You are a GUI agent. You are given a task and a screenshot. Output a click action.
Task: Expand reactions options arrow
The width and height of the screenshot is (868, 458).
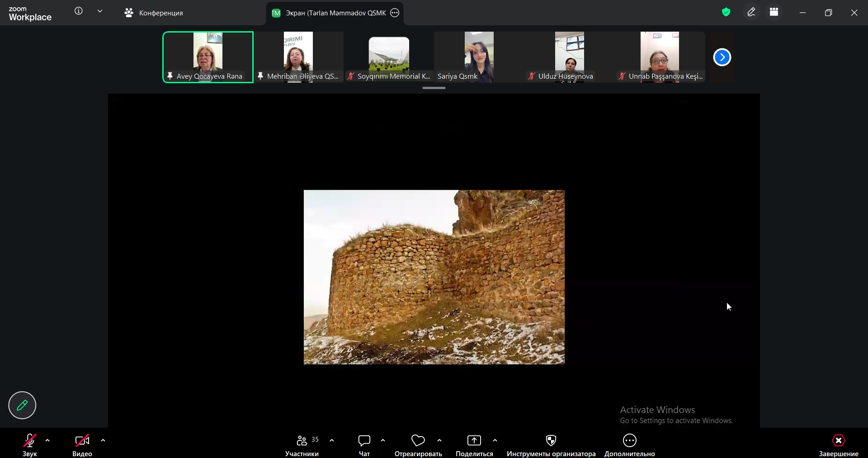pos(439,440)
